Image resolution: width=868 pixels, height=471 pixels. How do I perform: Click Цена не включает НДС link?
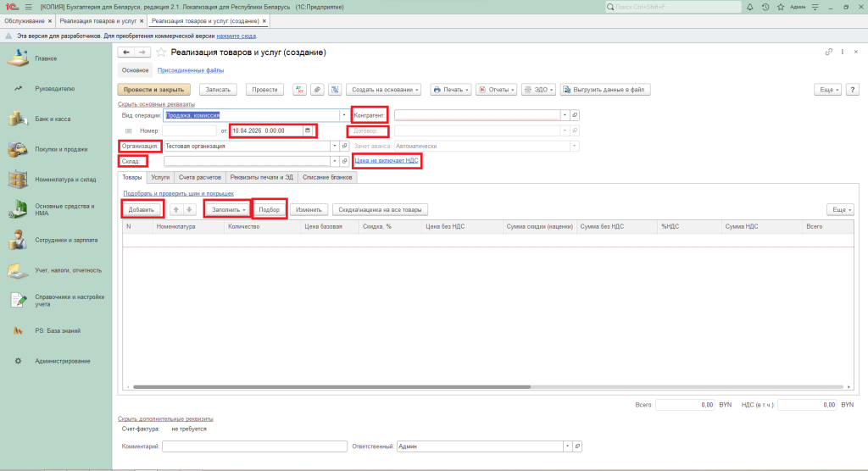point(386,160)
